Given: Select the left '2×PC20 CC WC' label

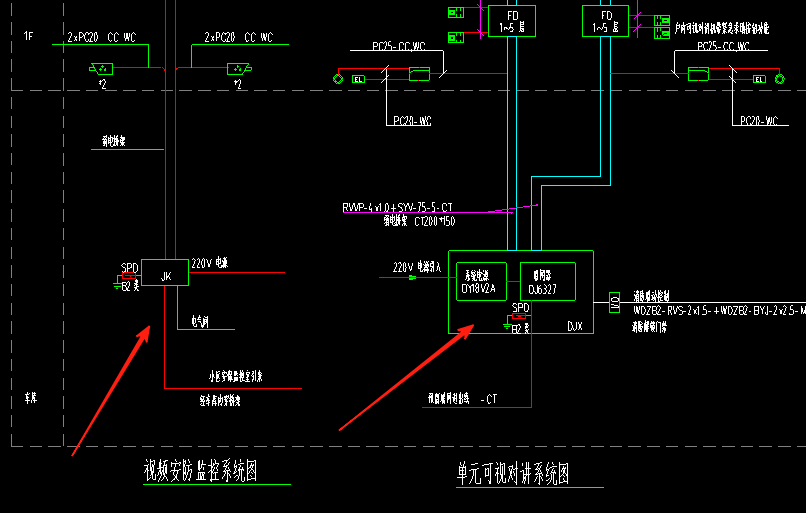Looking at the screenshot, I should click(102, 38).
